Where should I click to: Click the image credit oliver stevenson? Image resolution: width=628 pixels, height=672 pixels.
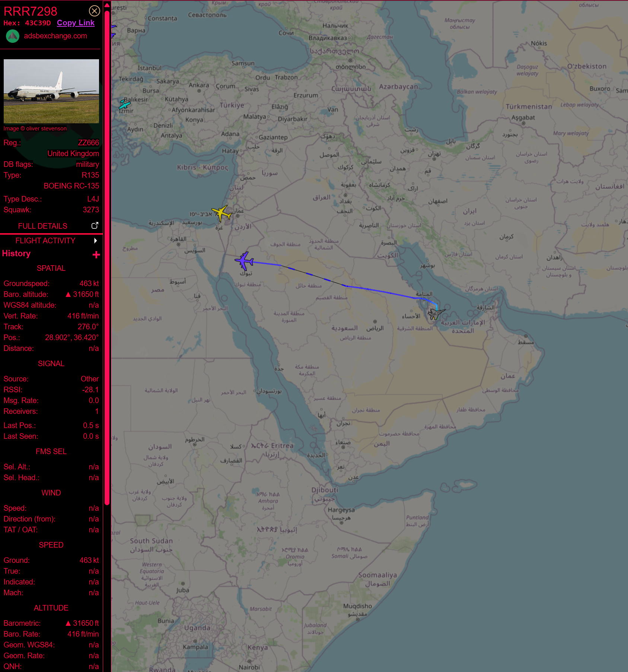click(x=35, y=129)
